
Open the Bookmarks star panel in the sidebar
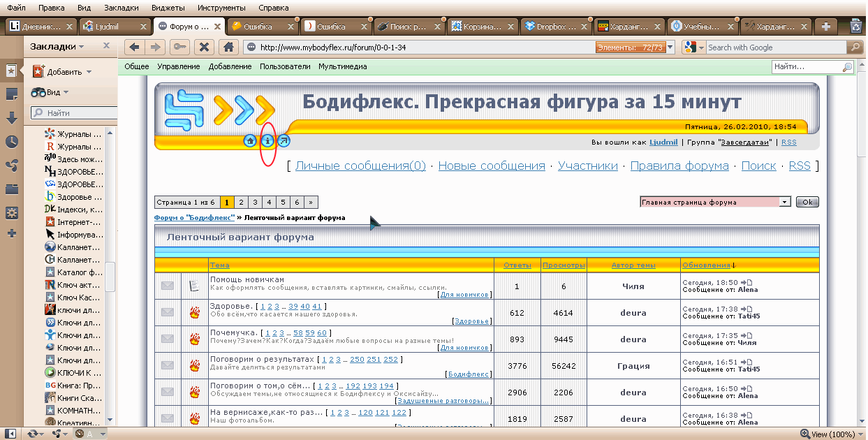click(12, 71)
